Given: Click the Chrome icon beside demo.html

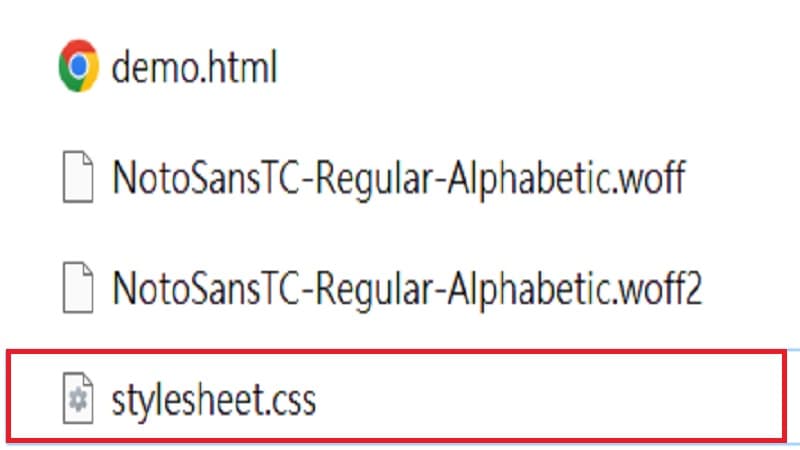Looking at the screenshot, I should [77, 68].
